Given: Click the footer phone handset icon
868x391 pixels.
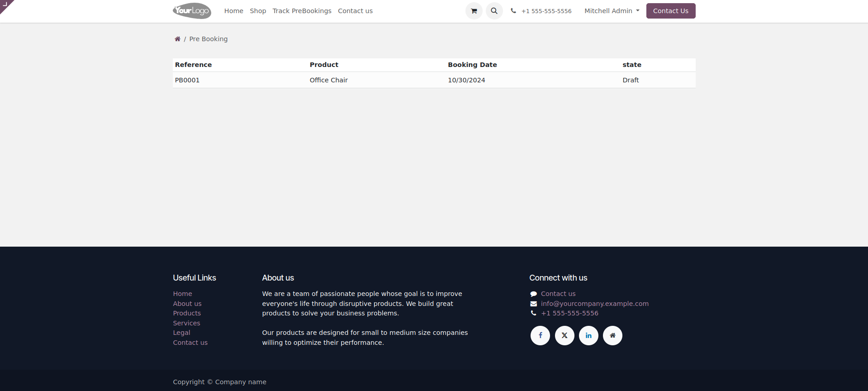Looking at the screenshot, I should point(534,313).
